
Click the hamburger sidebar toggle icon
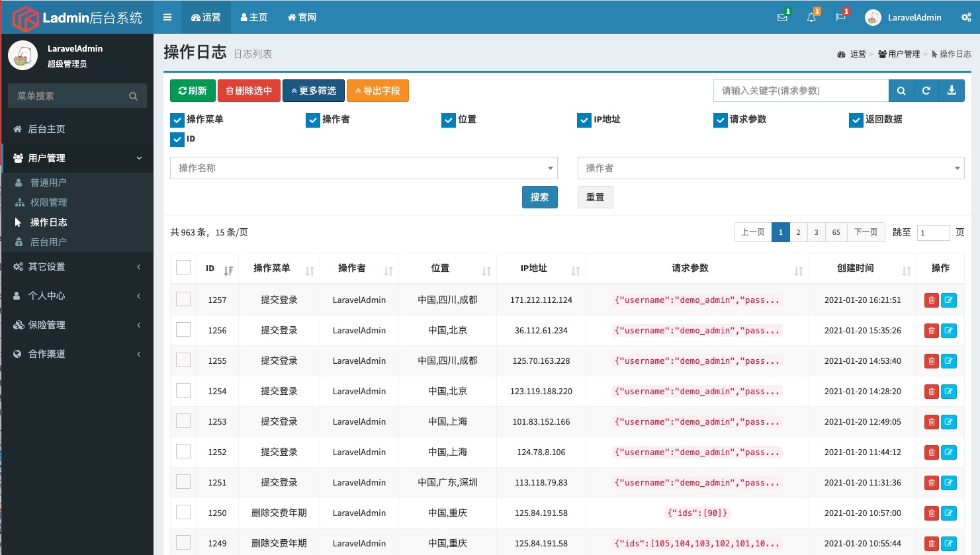click(167, 17)
